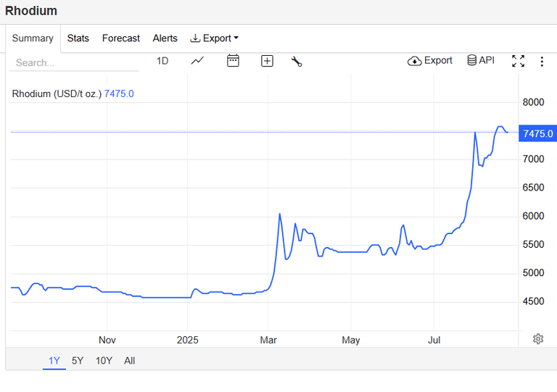Toggle fullscreen chart view
The image size is (557, 392).
click(519, 61)
